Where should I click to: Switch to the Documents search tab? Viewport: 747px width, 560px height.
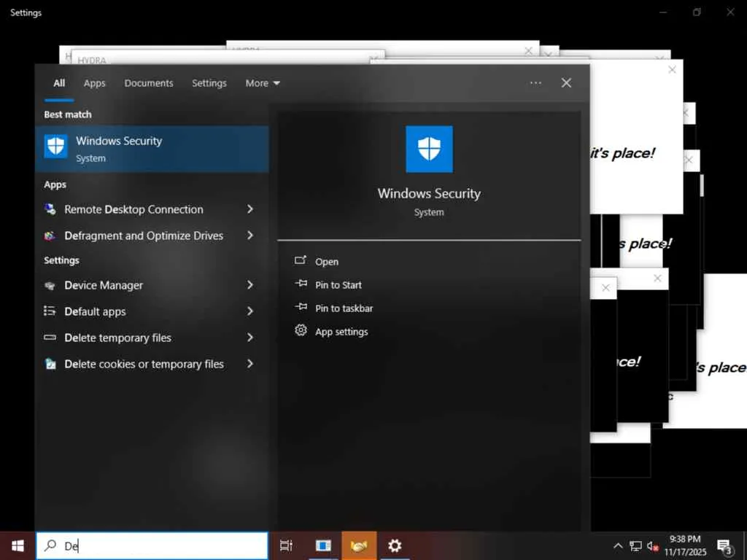coord(149,83)
